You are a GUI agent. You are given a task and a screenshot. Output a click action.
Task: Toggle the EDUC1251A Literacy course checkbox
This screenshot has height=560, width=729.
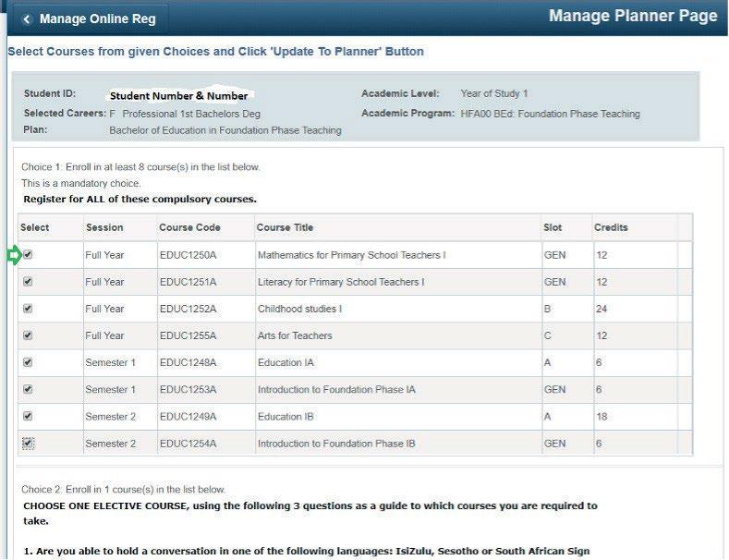pos(28,282)
